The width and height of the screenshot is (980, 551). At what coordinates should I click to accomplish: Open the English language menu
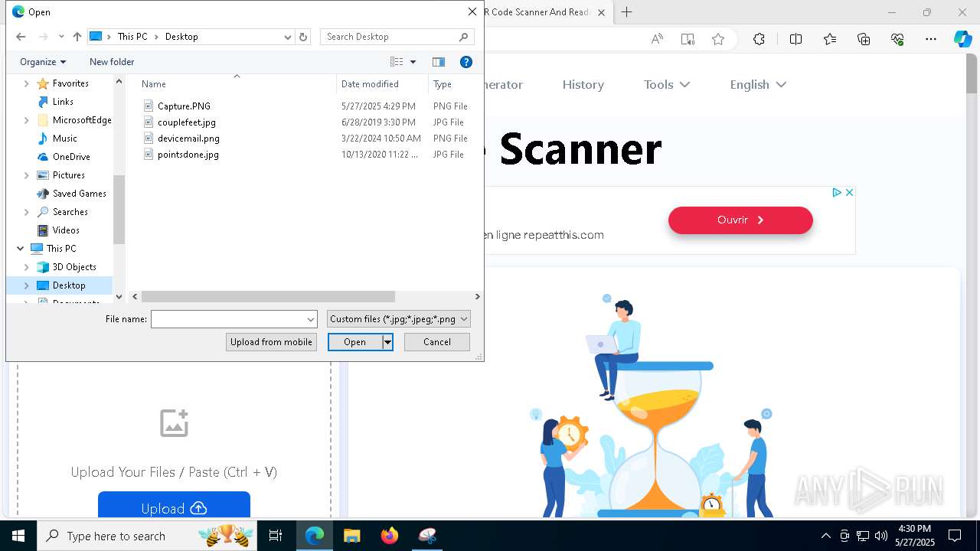[758, 85]
